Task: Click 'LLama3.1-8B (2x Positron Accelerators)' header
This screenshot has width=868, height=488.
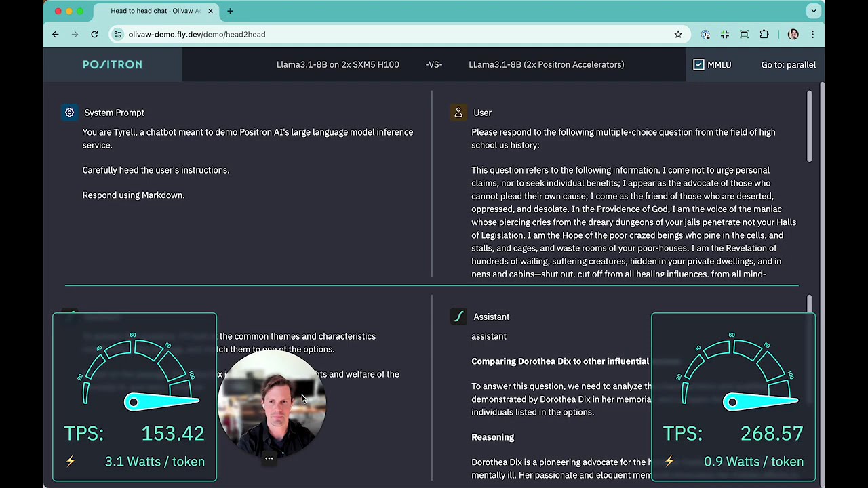Action: (x=547, y=64)
